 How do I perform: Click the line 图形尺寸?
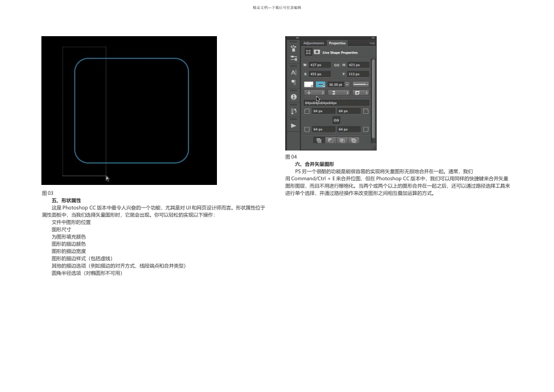click(61, 229)
